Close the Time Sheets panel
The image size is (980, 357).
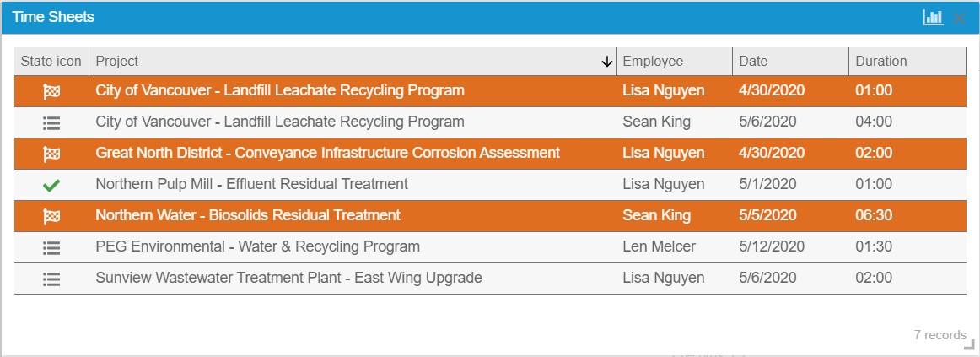click(x=959, y=17)
